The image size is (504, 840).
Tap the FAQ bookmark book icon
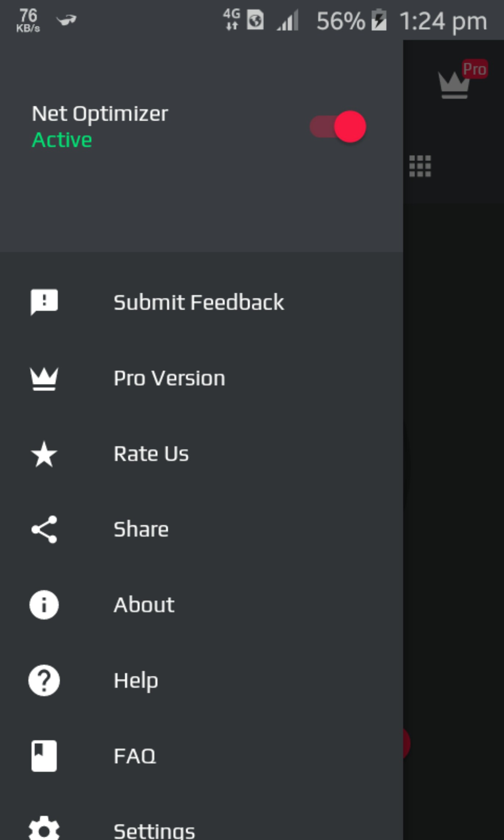pos(44,756)
